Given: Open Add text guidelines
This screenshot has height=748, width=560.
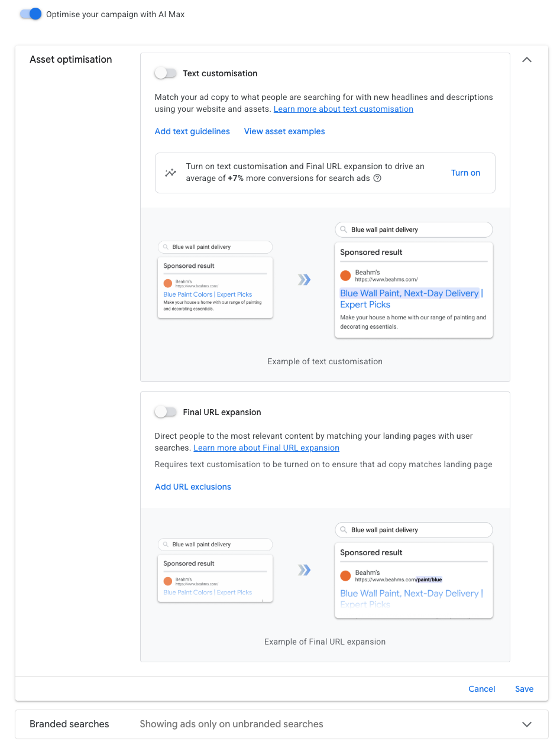Looking at the screenshot, I should [192, 131].
